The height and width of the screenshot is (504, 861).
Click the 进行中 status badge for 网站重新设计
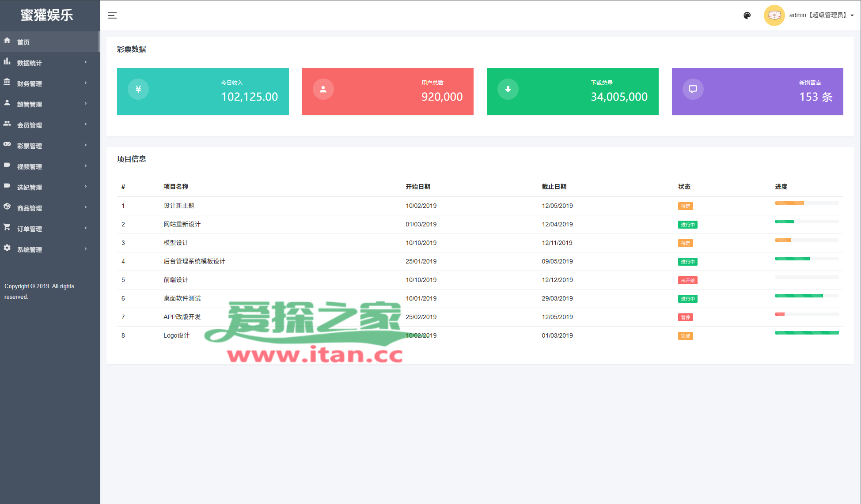687,225
